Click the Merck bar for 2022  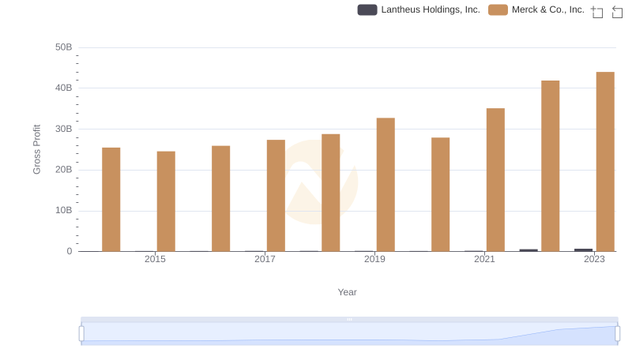pyautogui.click(x=550, y=166)
